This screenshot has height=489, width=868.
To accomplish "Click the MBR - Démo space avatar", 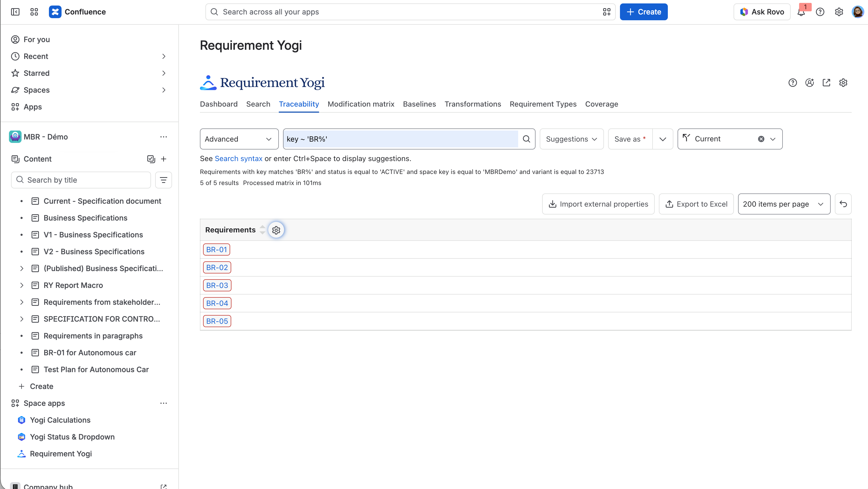I will (x=15, y=137).
